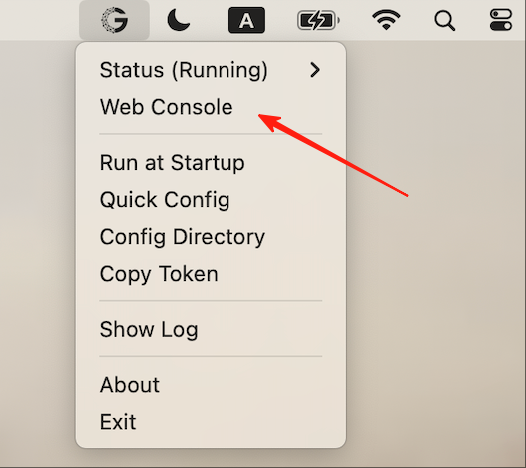Open Web Console from menu
526x468 pixels.
tap(211, 107)
